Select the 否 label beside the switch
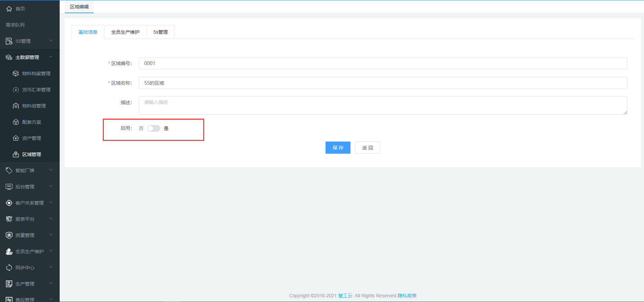This screenshot has width=644, height=302. (141, 128)
